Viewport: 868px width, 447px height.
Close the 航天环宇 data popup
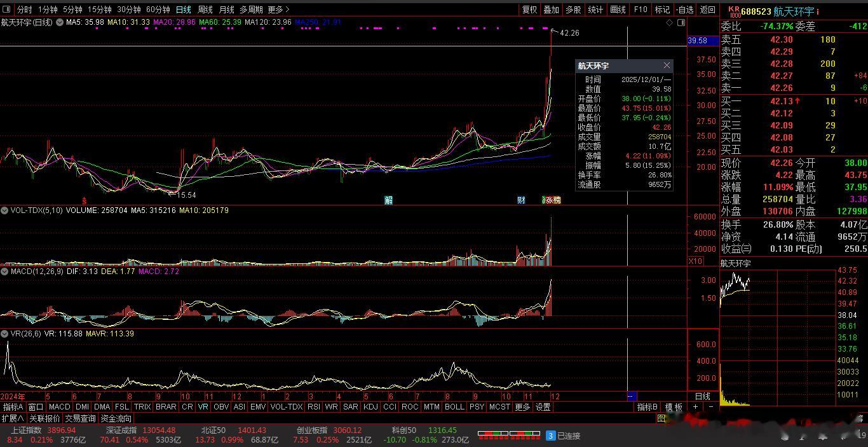[667, 65]
